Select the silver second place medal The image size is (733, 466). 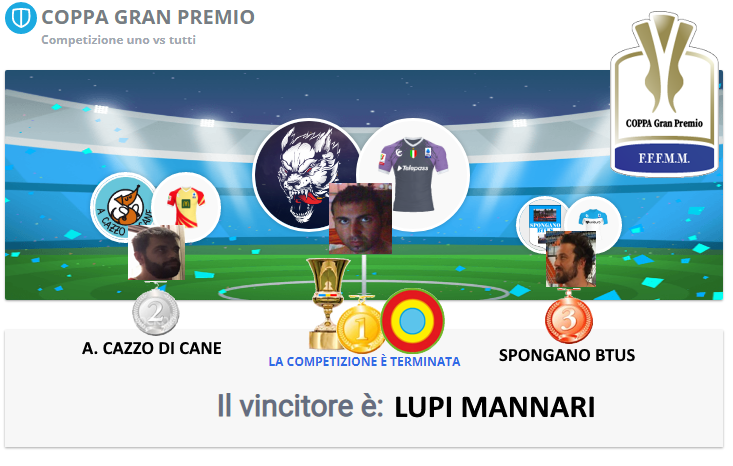(x=156, y=310)
